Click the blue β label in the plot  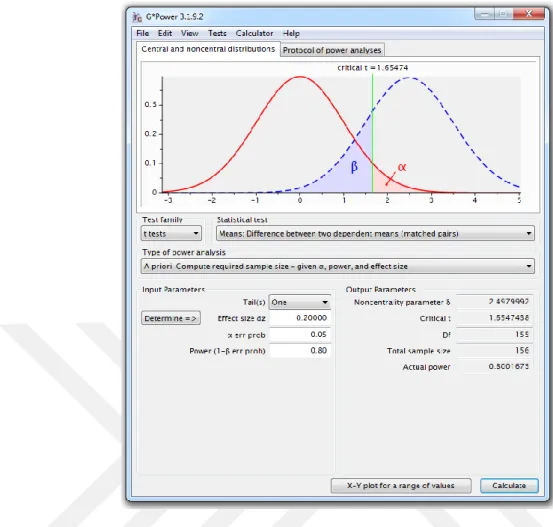[354, 166]
